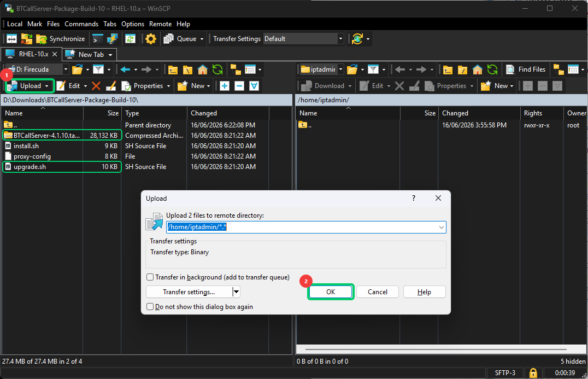Click the Rename pencil icon in local toolbar
Screen dimensions: 588x379
(111, 86)
